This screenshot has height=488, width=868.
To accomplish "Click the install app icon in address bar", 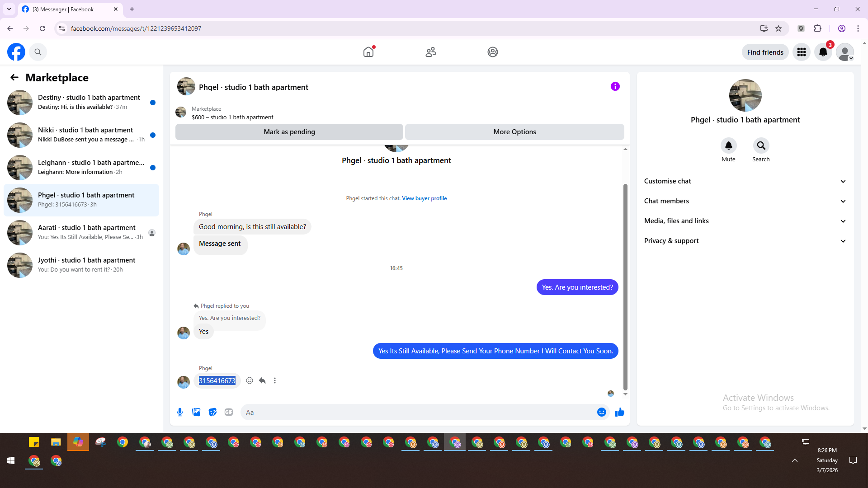I will point(764,28).
